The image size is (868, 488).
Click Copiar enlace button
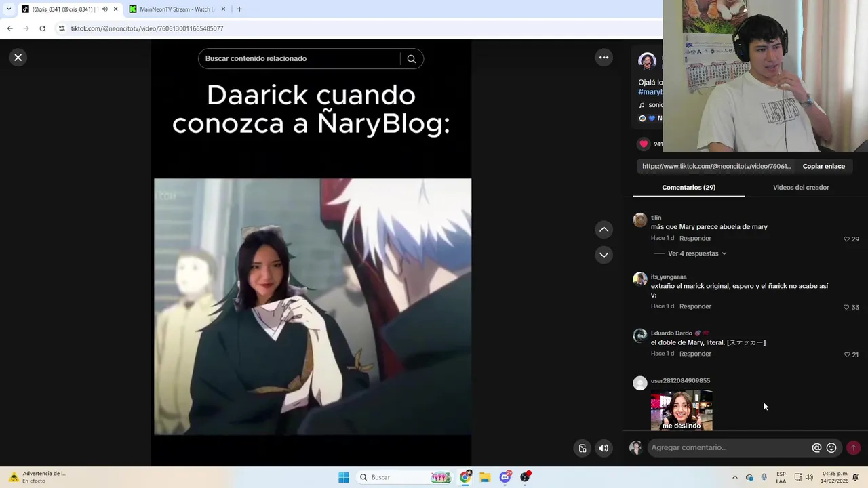[x=823, y=166]
